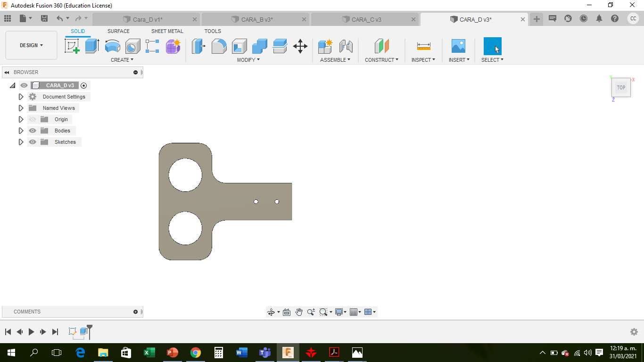Open the CONSTRUCT dropdown menu
This screenshot has width=644, height=362.
pyautogui.click(x=381, y=60)
